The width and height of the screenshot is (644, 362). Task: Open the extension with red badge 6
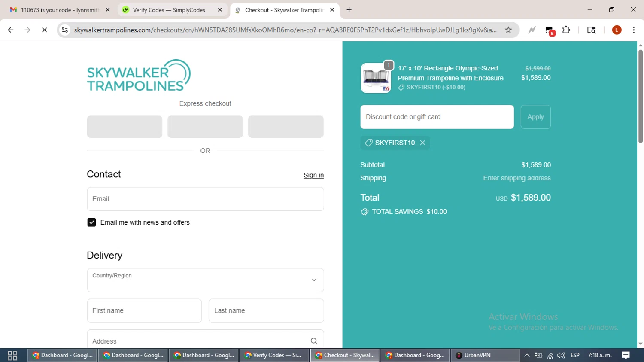pos(550,30)
